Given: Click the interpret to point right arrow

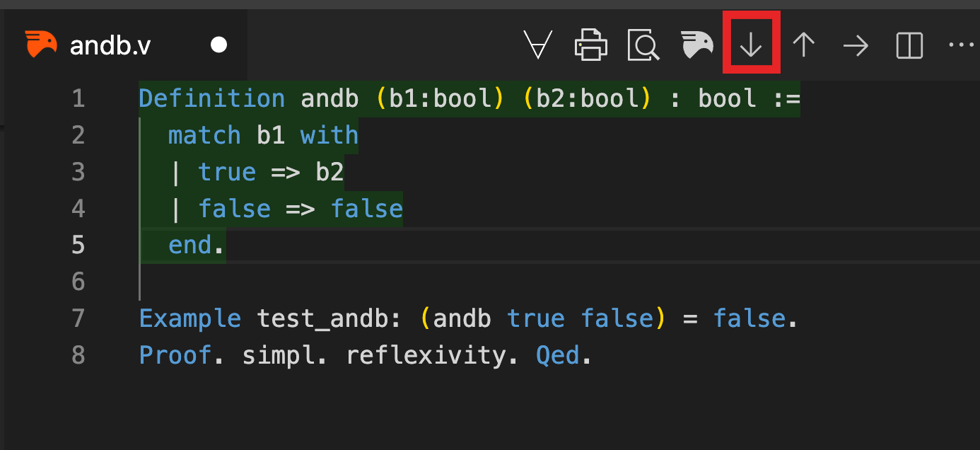Looking at the screenshot, I should pos(856,46).
